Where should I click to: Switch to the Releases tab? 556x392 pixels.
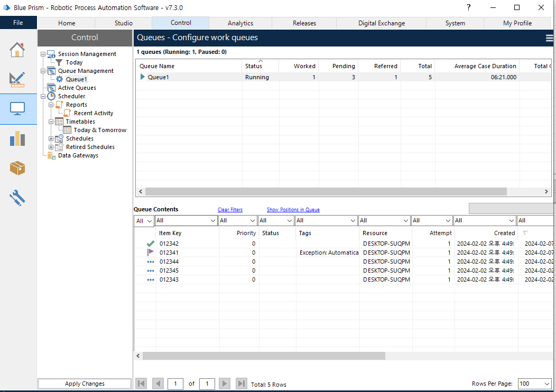coord(304,23)
